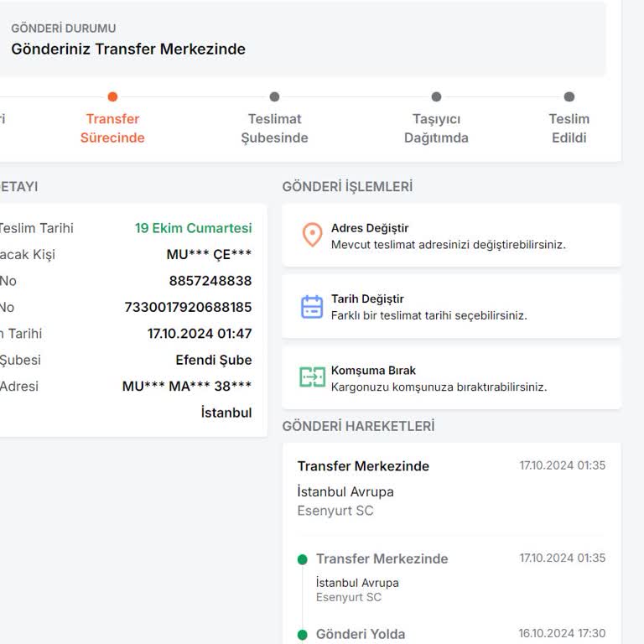Select the Teslim Edildi step label
This screenshot has width=644, height=644.
click(569, 128)
